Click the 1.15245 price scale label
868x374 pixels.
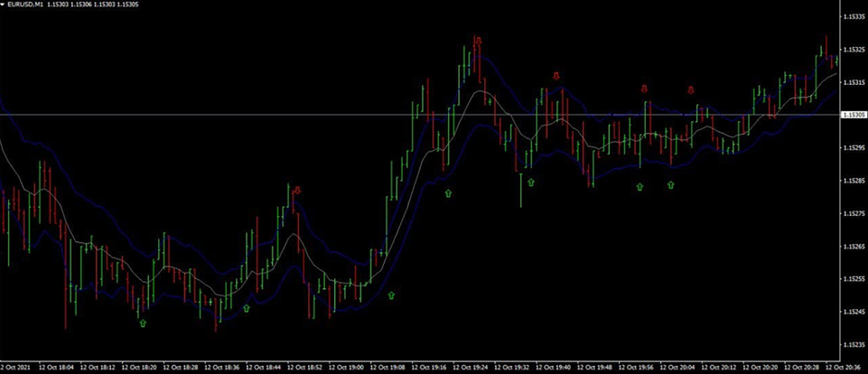click(x=853, y=312)
